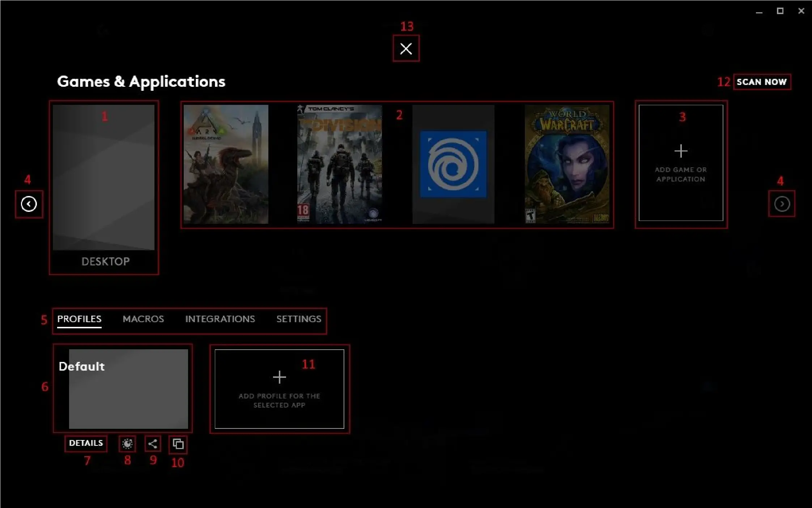Screen dimensions: 812x508
Task: Switch to the Macros tab
Action: [143, 319]
